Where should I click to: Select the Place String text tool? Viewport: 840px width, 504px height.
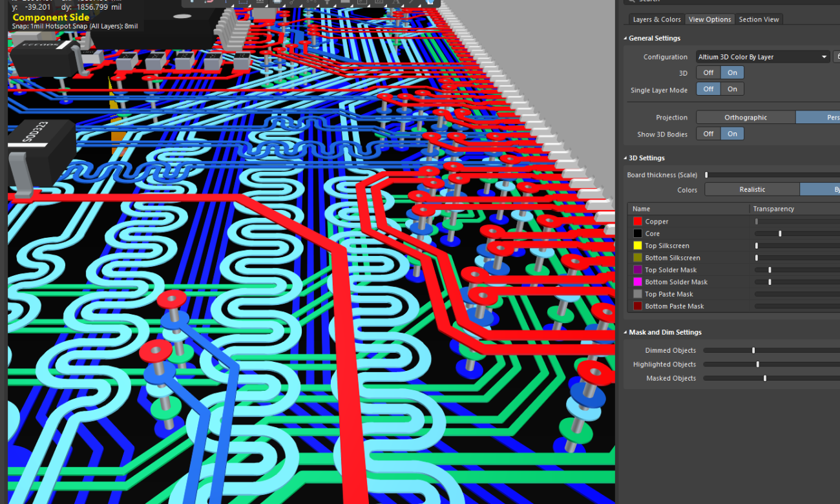395,3
